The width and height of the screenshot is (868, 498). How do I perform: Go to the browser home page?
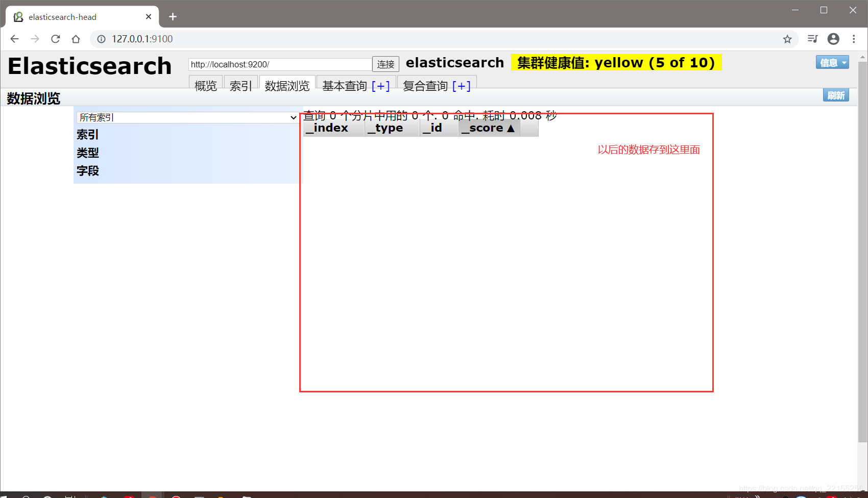[x=76, y=39]
